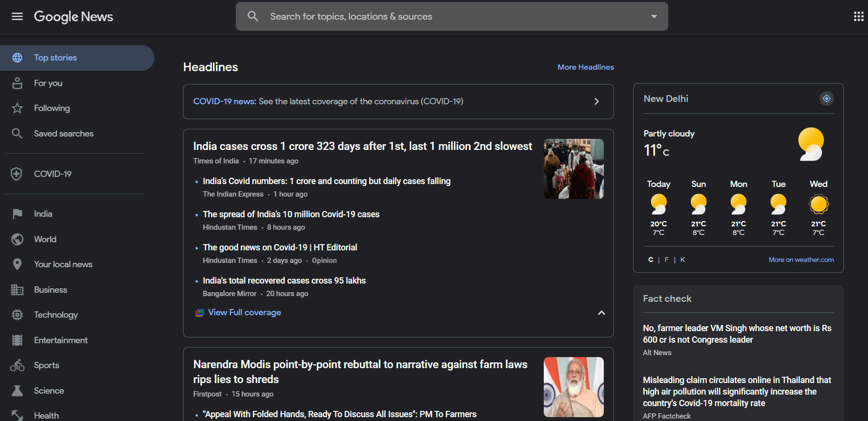Viewport: 868px width, 421px height.
Task: Open the Technology section
Action: (x=56, y=315)
